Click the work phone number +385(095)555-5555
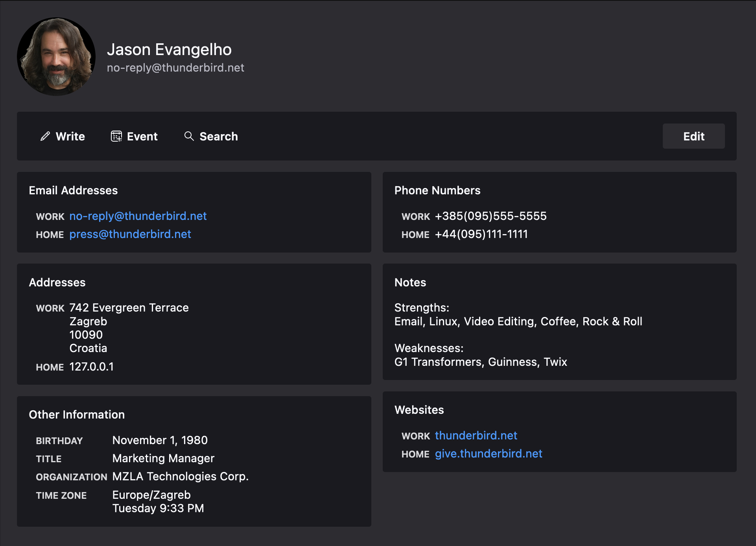Screen dimensions: 756x546 click(x=490, y=216)
